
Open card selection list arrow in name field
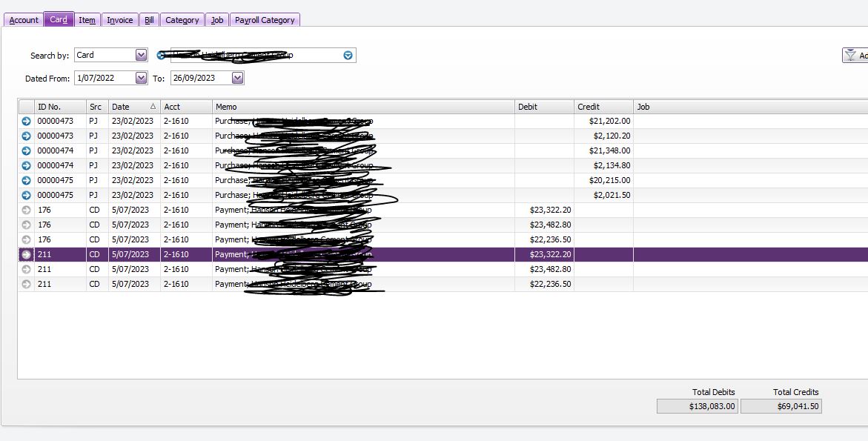coord(348,56)
